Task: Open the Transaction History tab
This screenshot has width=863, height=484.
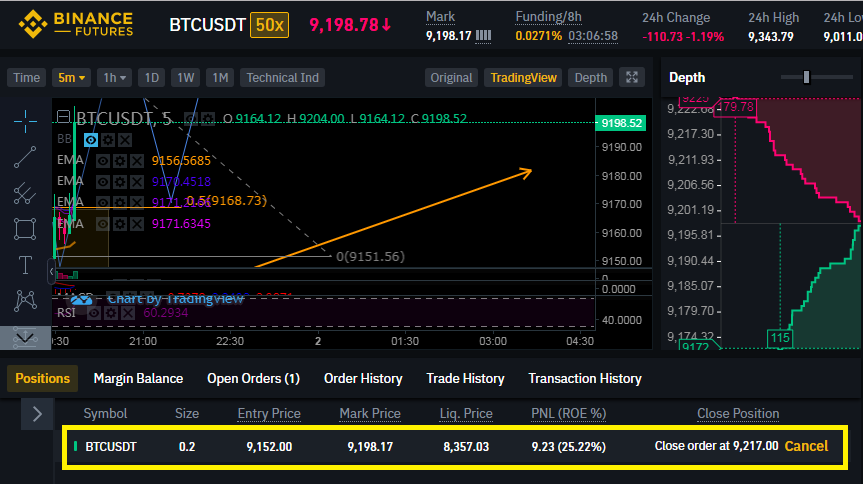Action: point(585,379)
